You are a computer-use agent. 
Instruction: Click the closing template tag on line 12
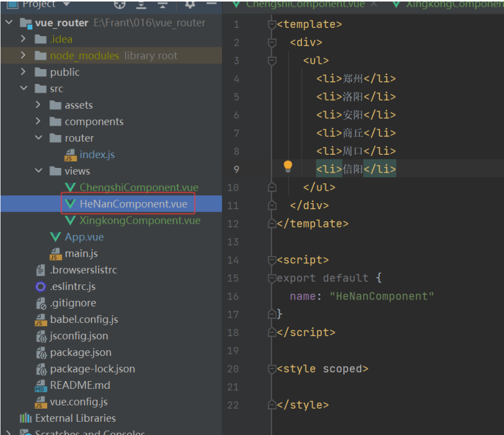click(312, 224)
